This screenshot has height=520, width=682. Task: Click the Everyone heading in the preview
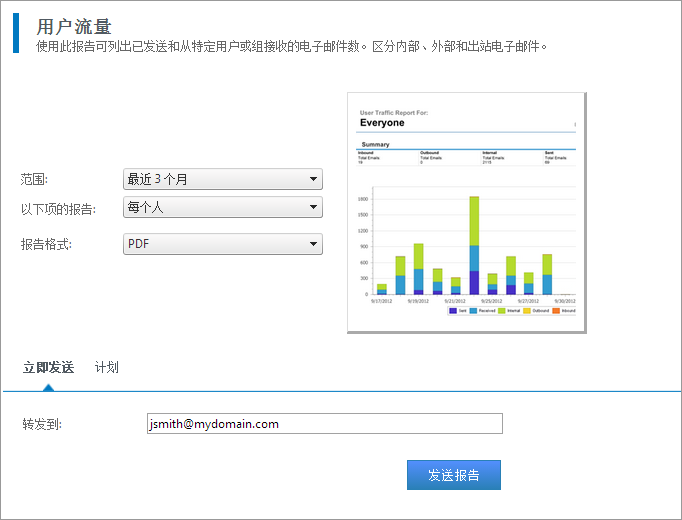382,123
